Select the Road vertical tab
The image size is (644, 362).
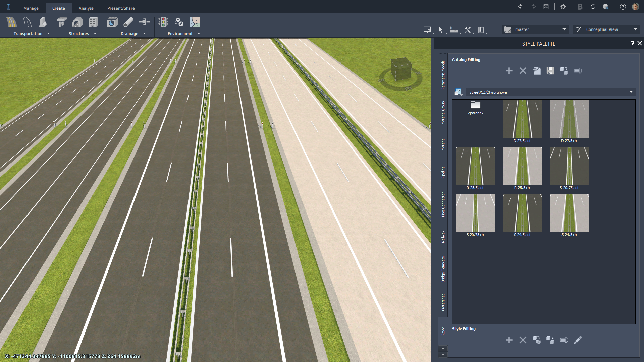click(x=443, y=331)
